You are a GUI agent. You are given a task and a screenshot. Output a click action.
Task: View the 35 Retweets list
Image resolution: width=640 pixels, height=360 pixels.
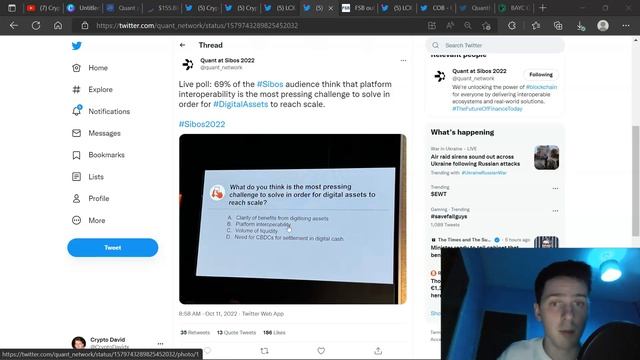(195, 333)
